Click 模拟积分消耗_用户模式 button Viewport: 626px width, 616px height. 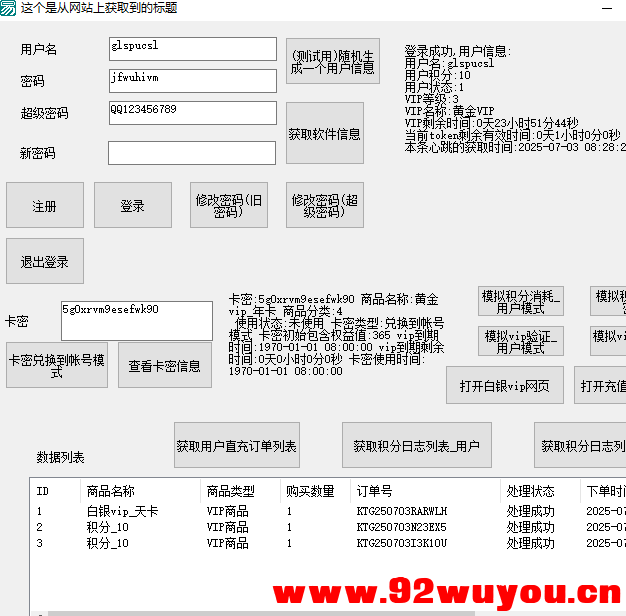click(x=521, y=302)
